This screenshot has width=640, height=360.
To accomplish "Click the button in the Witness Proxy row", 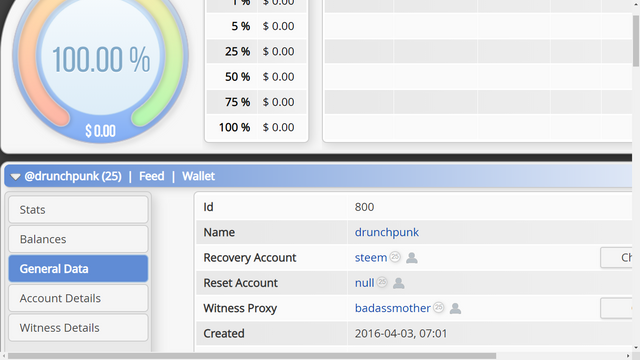I will pyautogui.click(x=616, y=308).
